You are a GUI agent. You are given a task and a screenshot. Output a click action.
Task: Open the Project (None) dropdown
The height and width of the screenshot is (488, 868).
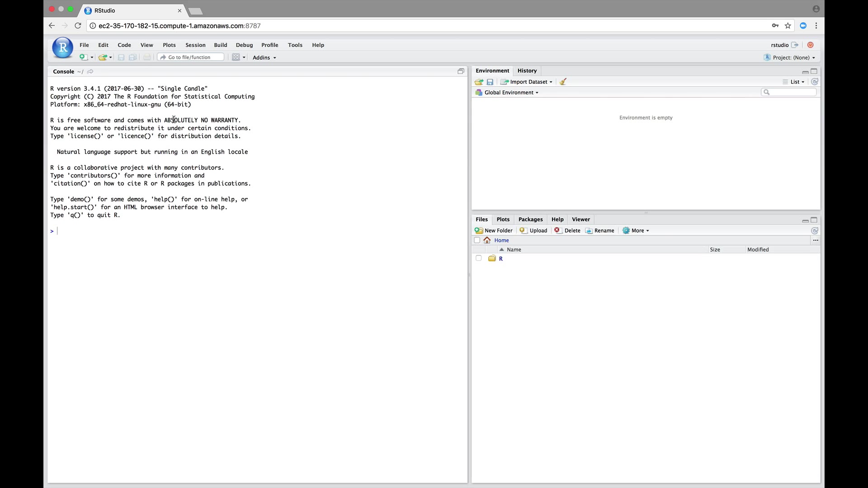point(793,57)
